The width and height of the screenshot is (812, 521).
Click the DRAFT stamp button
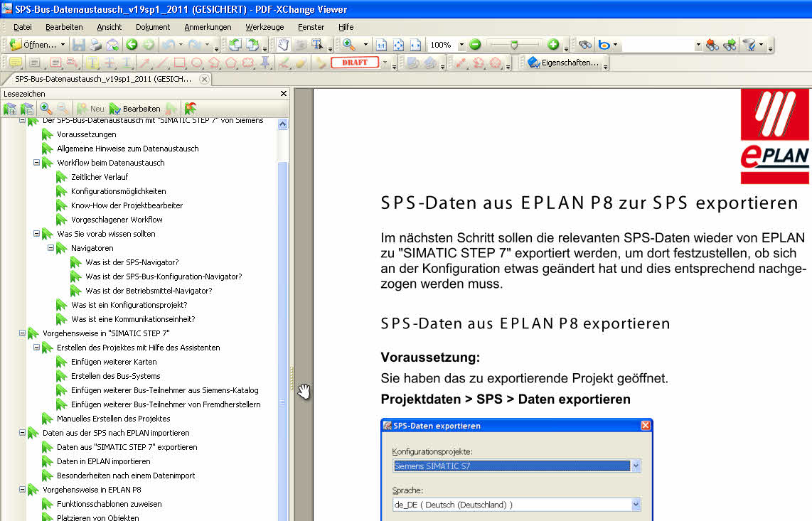pos(355,63)
